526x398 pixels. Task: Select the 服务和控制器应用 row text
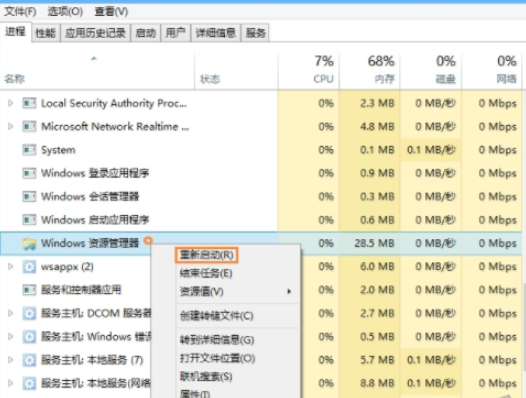(x=81, y=290)
